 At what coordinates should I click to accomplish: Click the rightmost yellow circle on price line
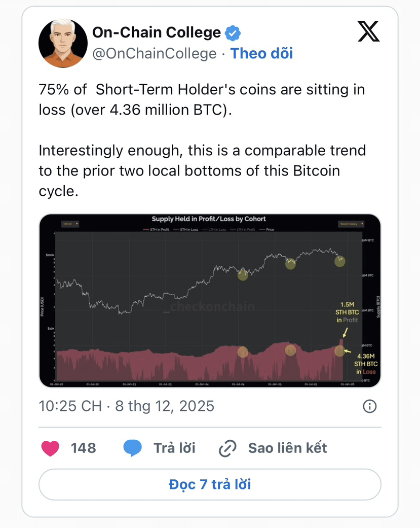[x=340, y=261]
